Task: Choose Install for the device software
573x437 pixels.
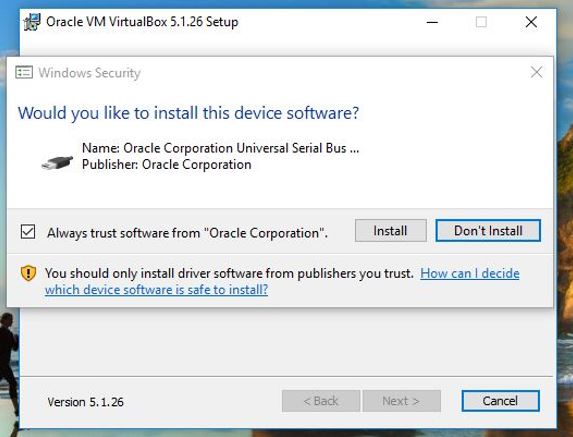Action: tap(390, 231)
